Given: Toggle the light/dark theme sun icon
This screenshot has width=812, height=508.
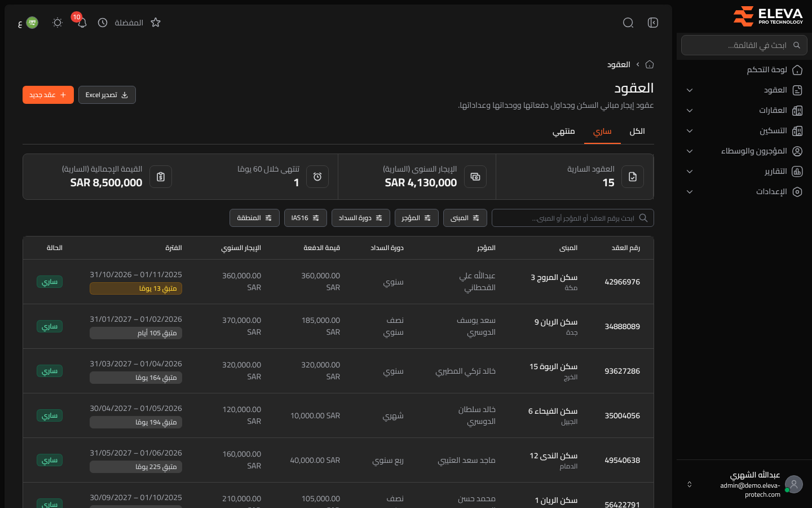Looking at the screenshot, I should pos(58,23).
